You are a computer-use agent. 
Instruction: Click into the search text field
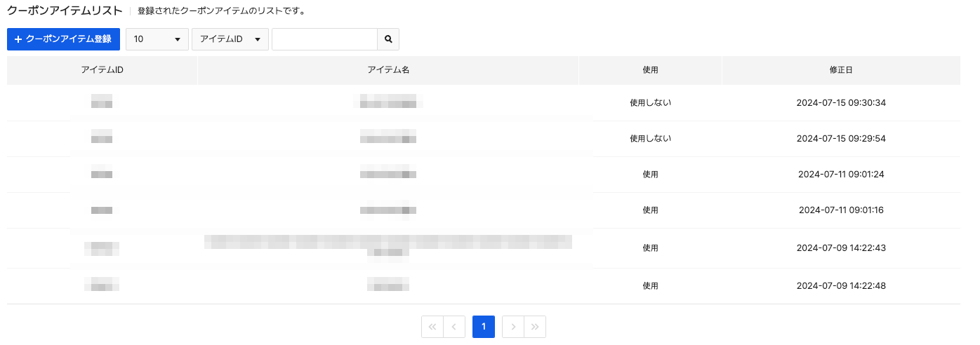point(324,39)
